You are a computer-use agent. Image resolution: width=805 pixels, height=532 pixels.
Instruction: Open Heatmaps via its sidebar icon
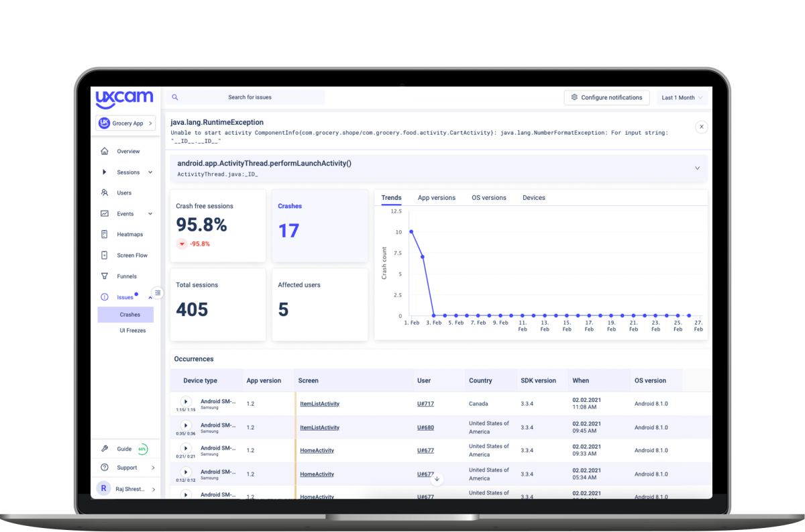click(105, 234)
